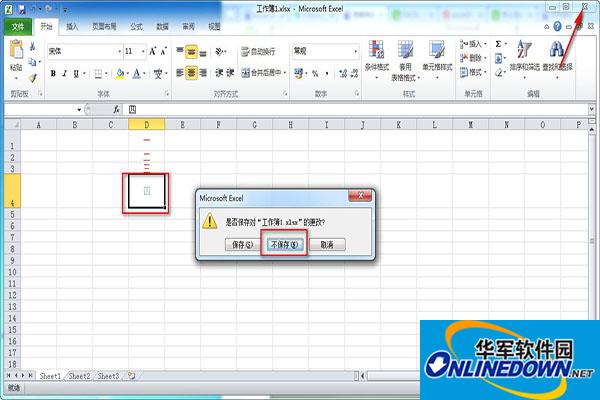Click 保存 Save in the dialog
The height and width of the screenshot is (400, 600).
pyautogui.click(x=243, y=245)
